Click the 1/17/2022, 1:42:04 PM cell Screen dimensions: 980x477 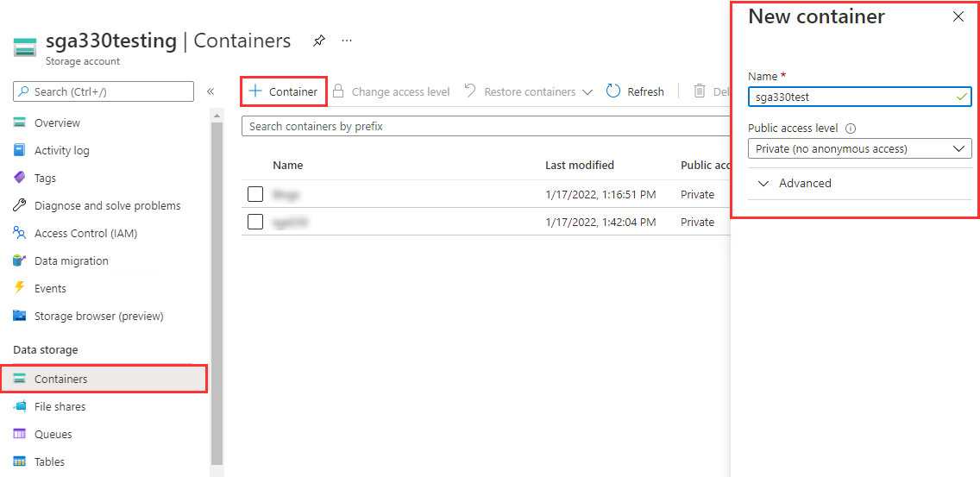[x=600, y=222]
